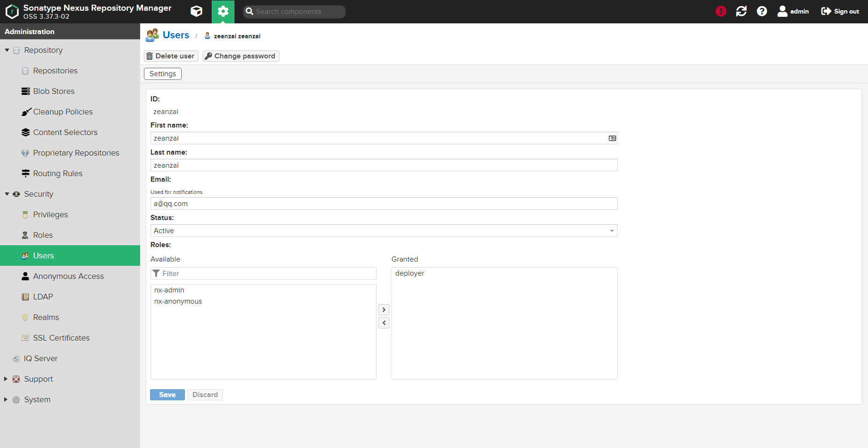Screen dimensions: 868x448
Task: Save the user settings
Action: point(167,395)
